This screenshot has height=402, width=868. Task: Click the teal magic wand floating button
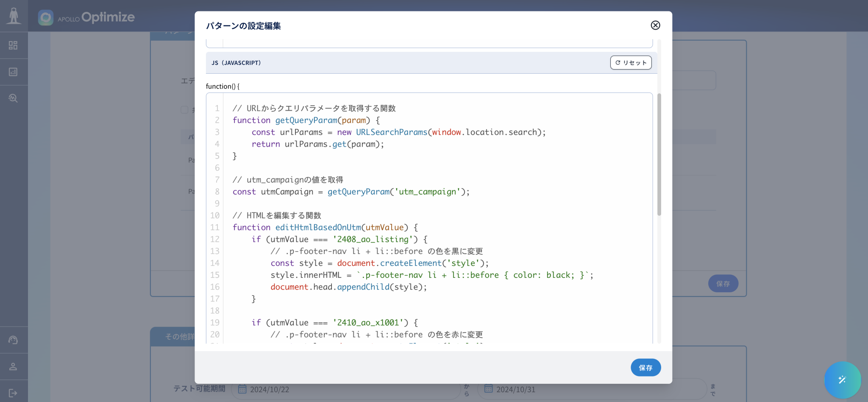coord(842,380)
